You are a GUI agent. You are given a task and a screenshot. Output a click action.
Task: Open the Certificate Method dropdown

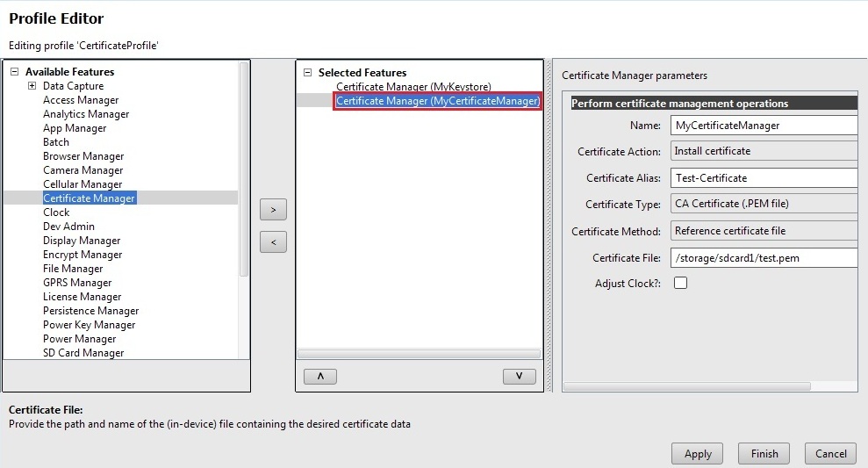click(764, 231)
